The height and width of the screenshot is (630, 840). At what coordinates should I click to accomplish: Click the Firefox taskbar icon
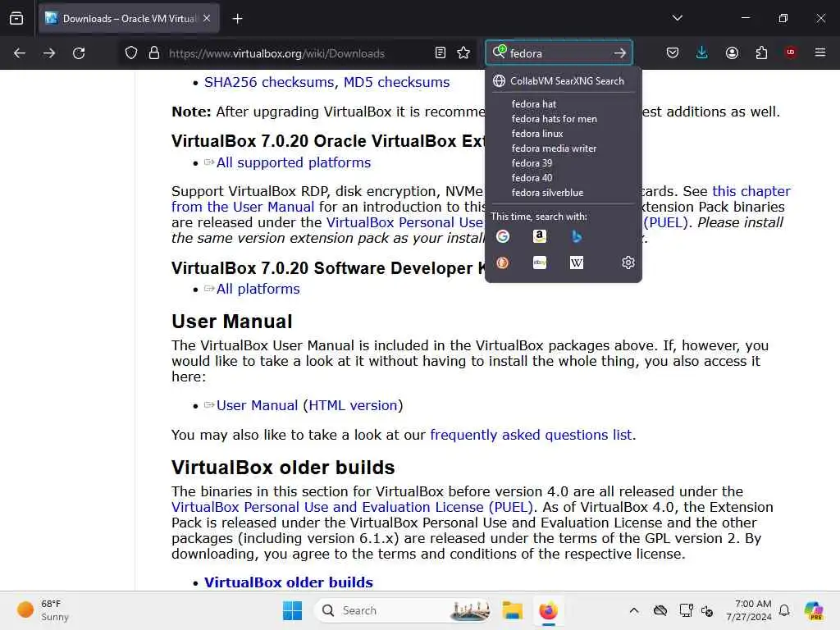tap(548, 610)
